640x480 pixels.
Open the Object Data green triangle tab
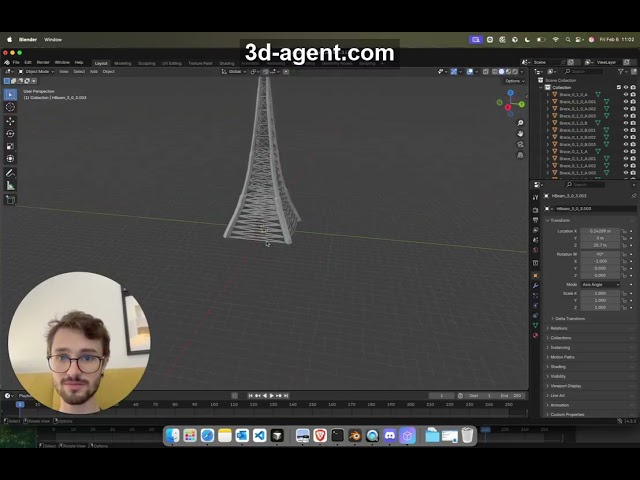536,325
